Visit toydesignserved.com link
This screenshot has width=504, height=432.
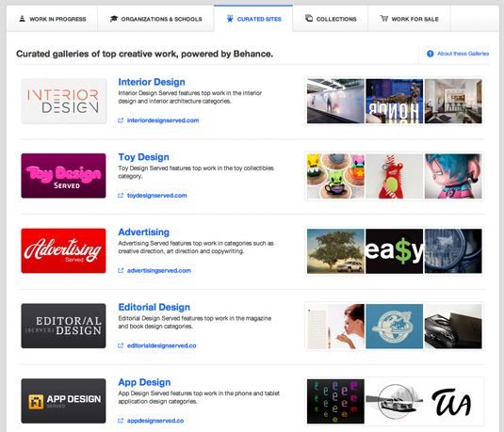157,195
